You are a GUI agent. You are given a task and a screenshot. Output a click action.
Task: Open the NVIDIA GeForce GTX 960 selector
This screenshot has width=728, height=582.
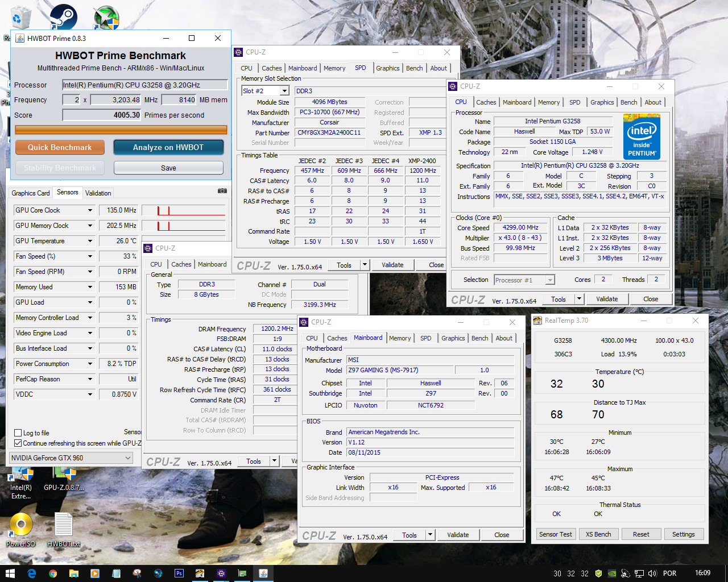coord(72,458)
